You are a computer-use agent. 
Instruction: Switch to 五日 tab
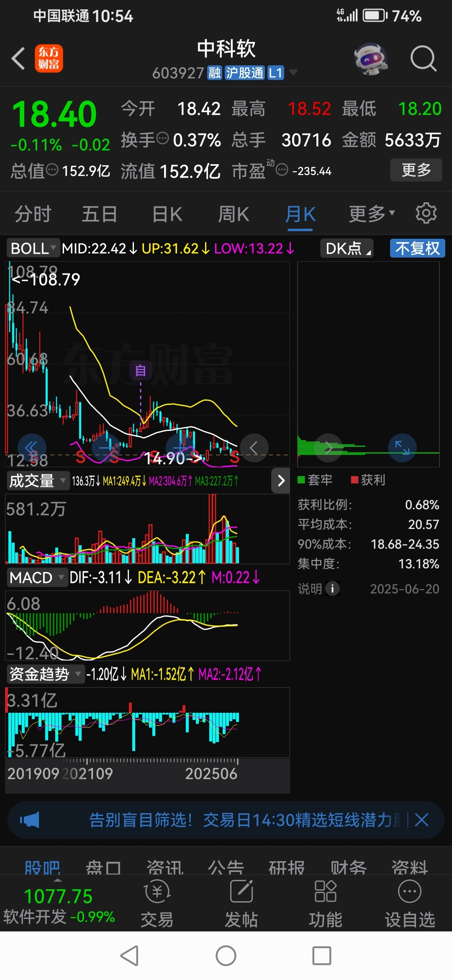[x=99, y=214]
